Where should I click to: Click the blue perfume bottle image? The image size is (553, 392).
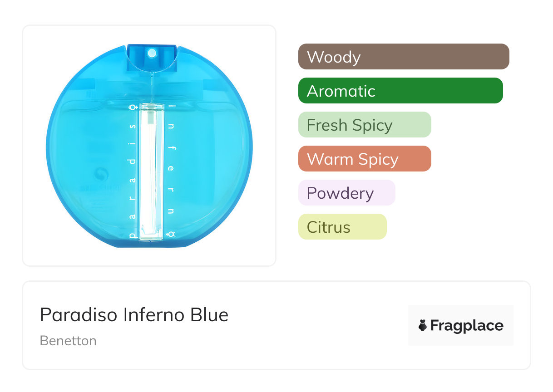(x=91, y=136)
